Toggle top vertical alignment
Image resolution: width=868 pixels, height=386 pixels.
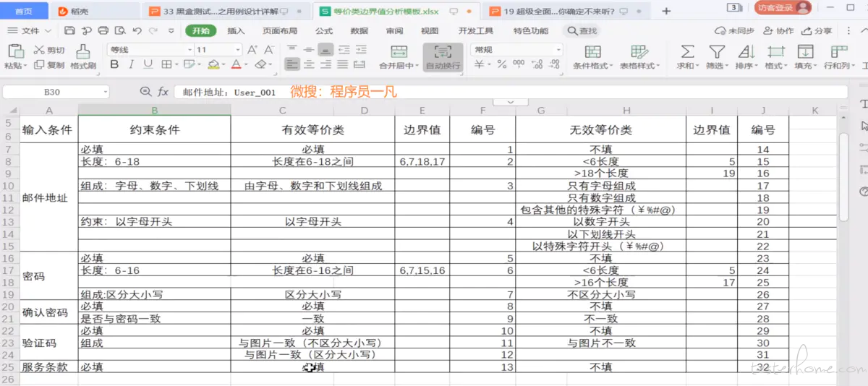(292, 50)
